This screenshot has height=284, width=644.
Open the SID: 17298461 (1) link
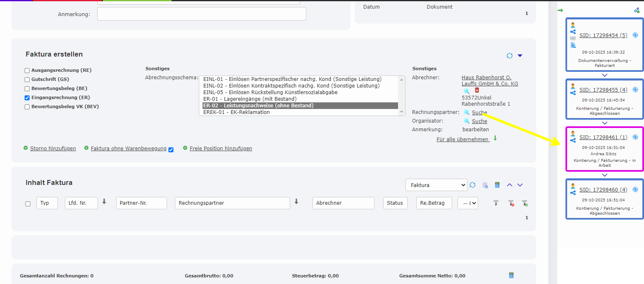[x=603, y=137]
